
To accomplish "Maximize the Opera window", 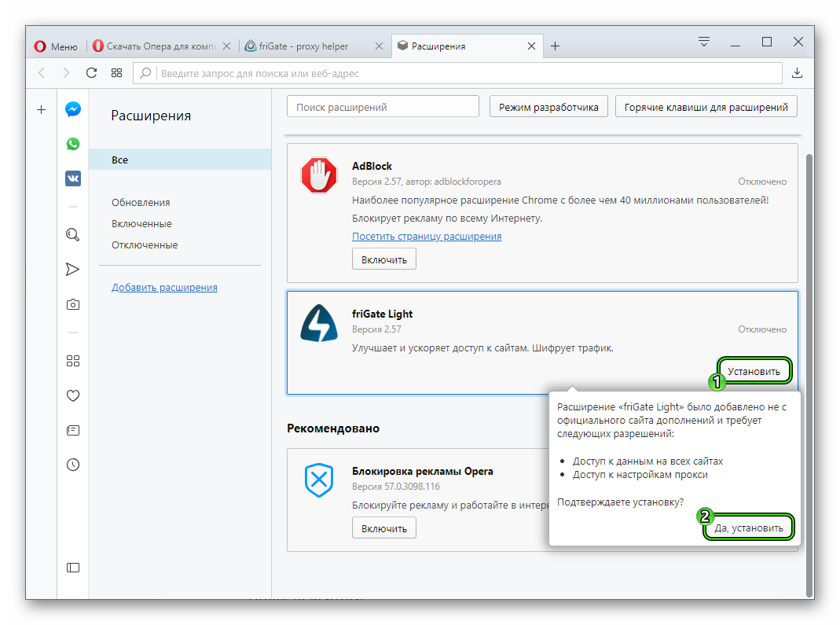I will (767, 42).
